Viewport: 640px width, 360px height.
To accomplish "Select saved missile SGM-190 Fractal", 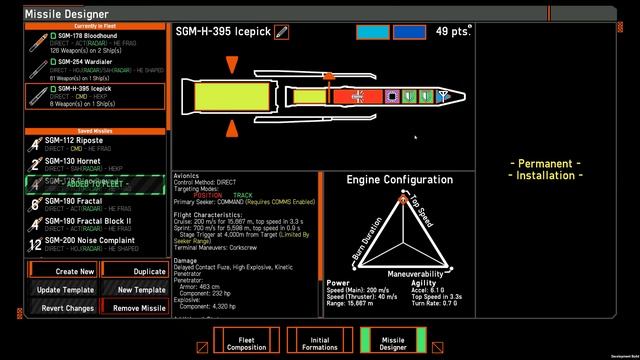I will coord(95,204).
